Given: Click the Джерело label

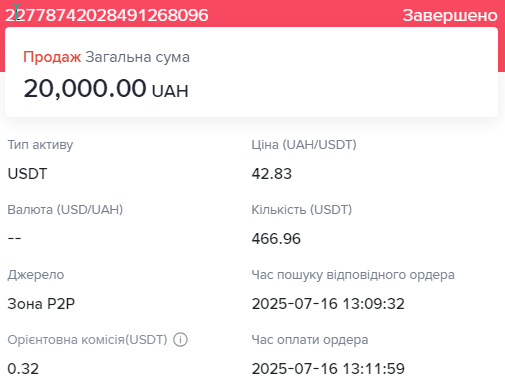Looking at the screenshot, I should coord(36,275).
